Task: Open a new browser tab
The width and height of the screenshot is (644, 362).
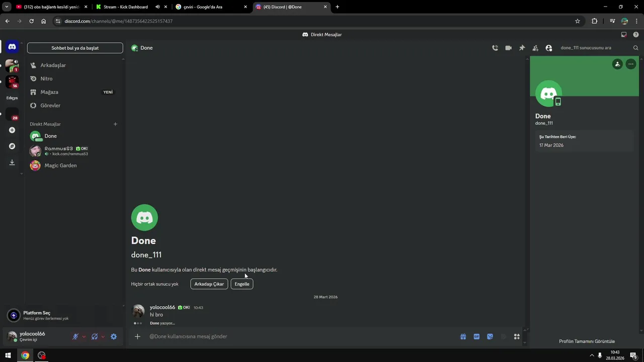Action: (x=337, y=7)
